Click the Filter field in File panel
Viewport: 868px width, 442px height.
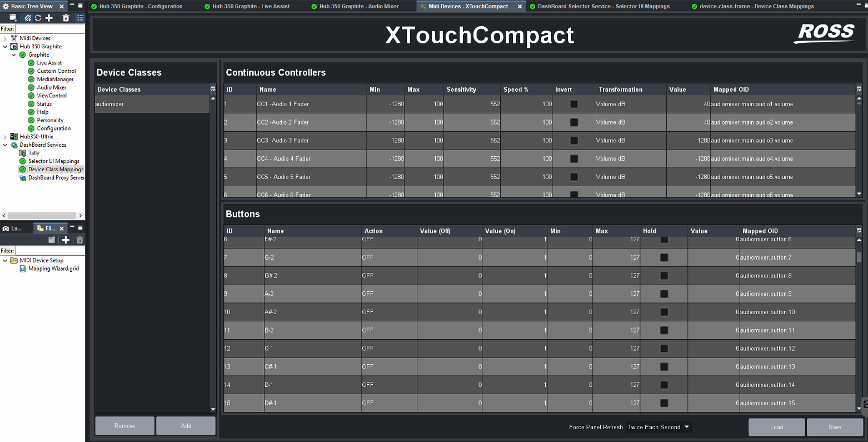[x=50, y=251]
